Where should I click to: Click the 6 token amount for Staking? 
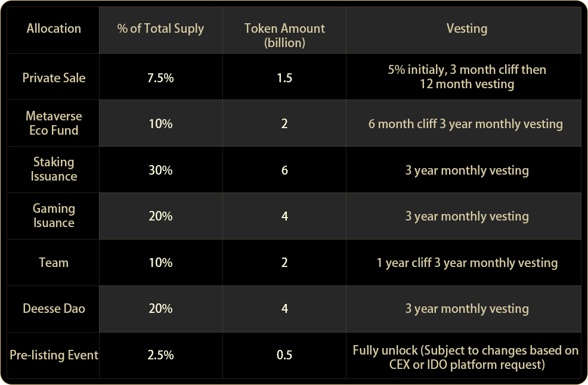click(284, 170)
